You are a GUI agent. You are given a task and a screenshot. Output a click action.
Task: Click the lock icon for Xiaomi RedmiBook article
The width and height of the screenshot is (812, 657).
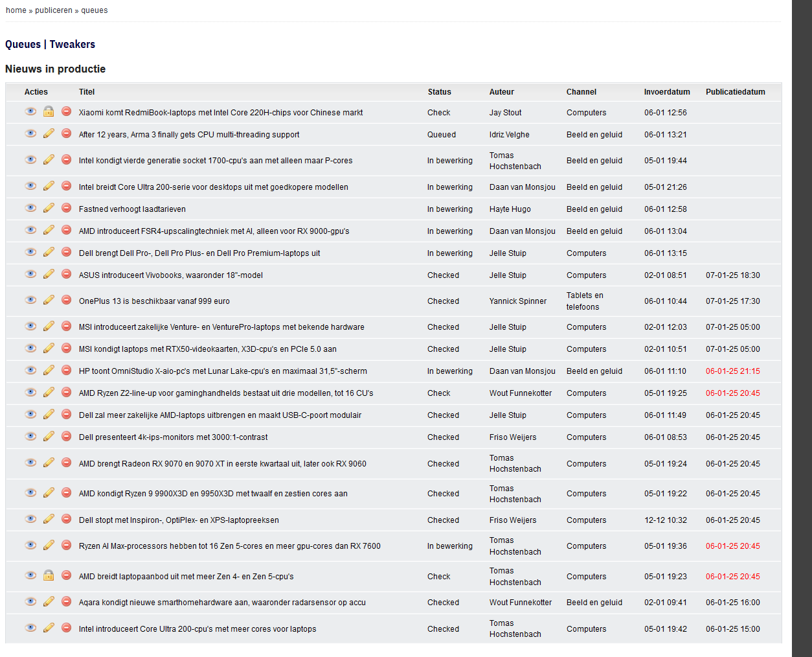[49, 111]
